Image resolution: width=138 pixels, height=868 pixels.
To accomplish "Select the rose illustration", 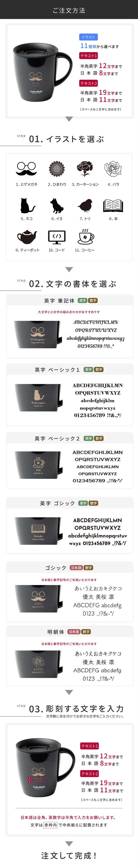I will click(113, 168).
